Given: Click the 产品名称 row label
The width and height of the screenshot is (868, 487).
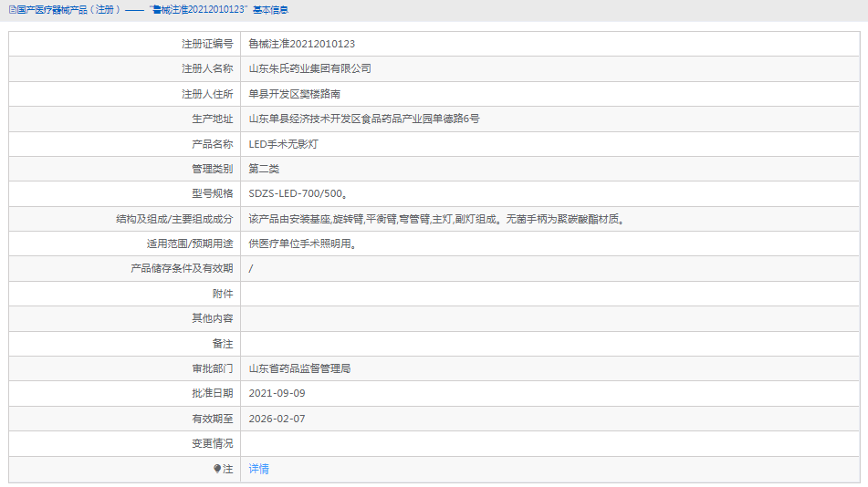Looking at the screenshot, I should point(212,144).
